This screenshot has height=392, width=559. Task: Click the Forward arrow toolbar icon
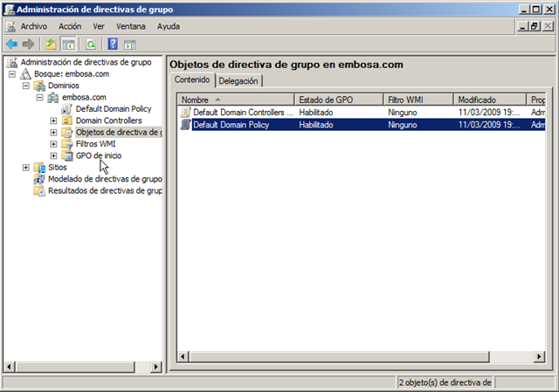[29, 44]
